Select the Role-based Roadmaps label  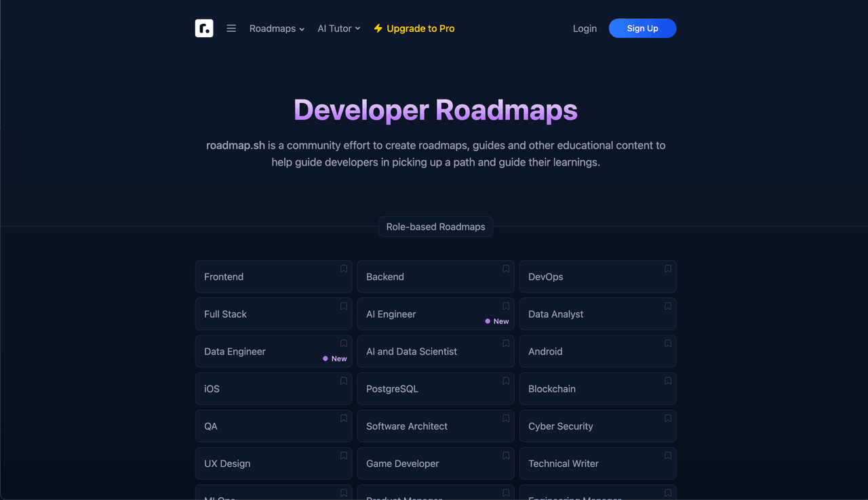(x=435, y=227)
